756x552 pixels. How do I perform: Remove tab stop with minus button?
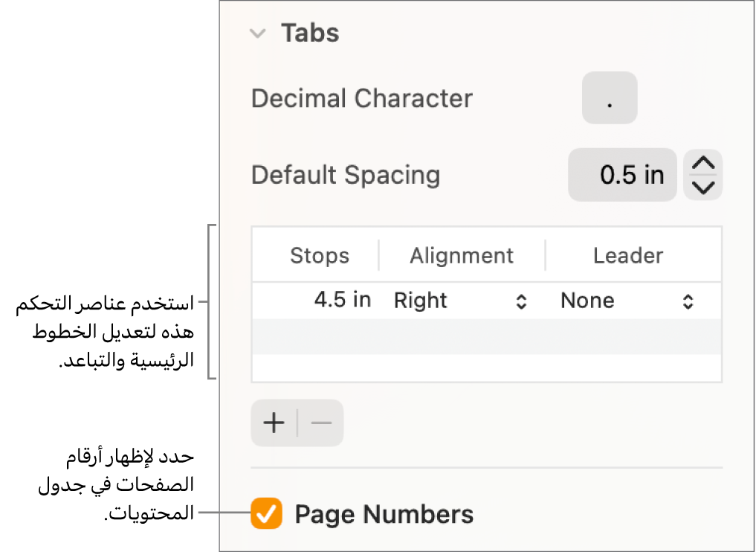pyautogui.click(x=321, y=423)
